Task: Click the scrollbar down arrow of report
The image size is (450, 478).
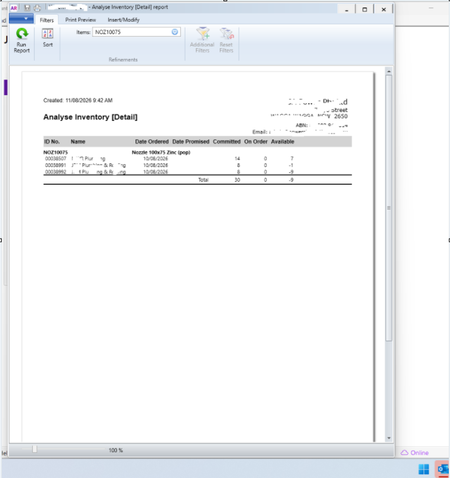Action: (x=389, y=438)
